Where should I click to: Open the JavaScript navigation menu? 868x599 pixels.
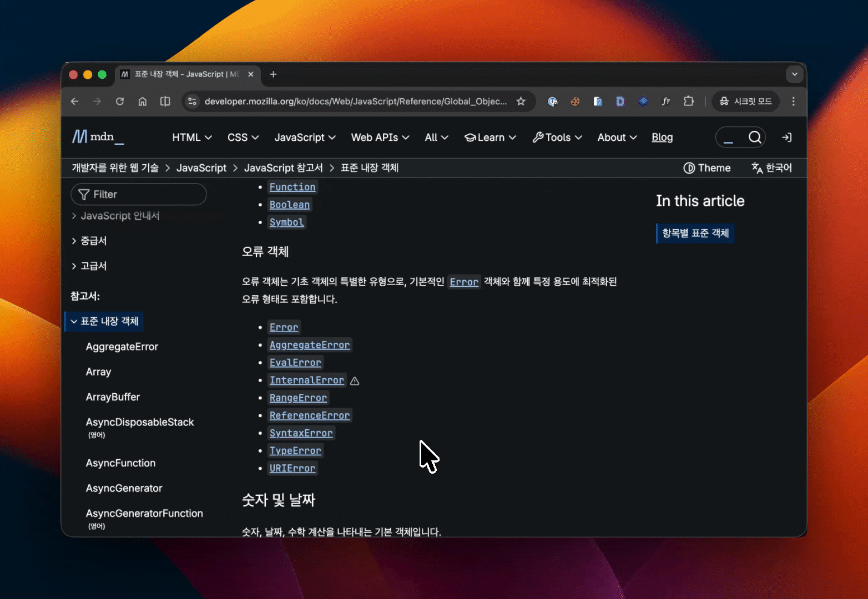click(x=305, y=138)
